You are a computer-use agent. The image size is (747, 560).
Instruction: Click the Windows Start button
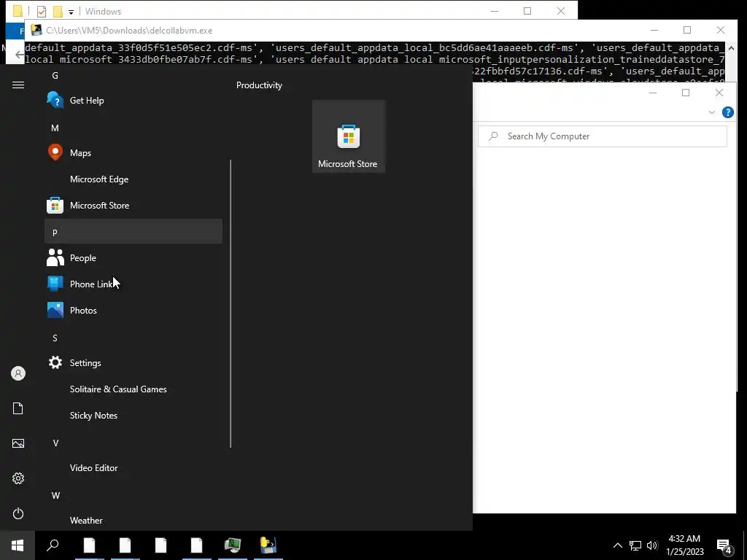tap(18, 545)
